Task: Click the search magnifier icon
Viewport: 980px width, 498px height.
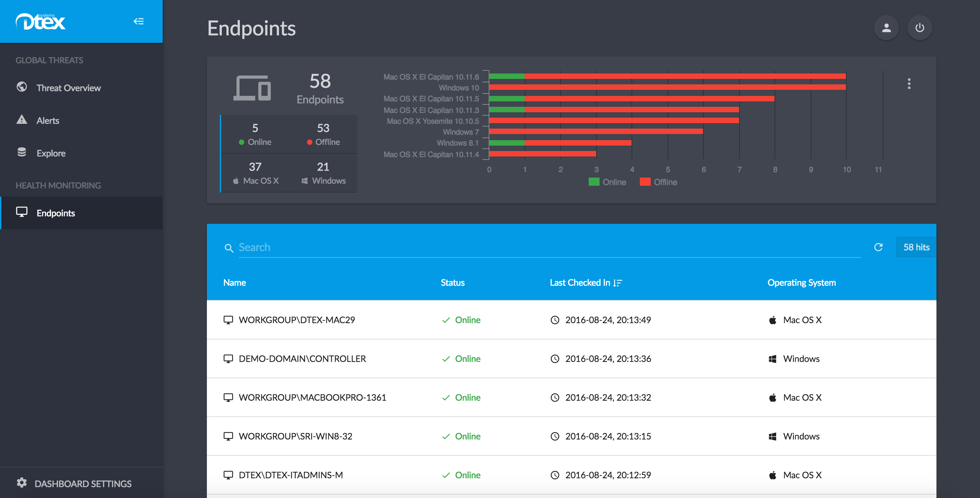Action: tap(229, 248)
